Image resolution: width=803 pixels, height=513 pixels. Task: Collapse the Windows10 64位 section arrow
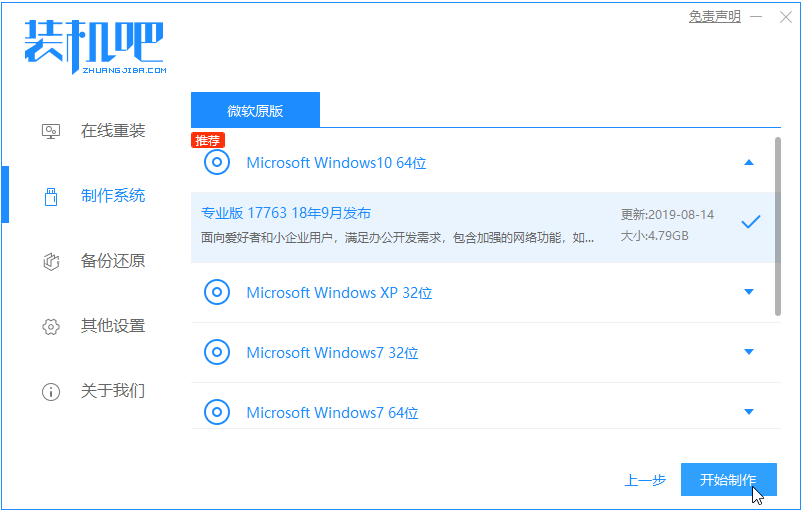coord(749,163)
